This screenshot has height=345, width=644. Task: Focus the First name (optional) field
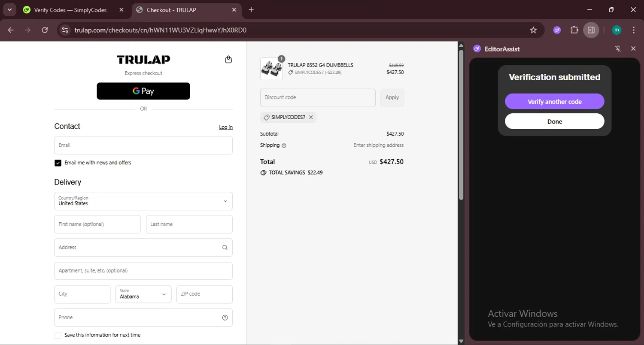(x=97, y=224)
